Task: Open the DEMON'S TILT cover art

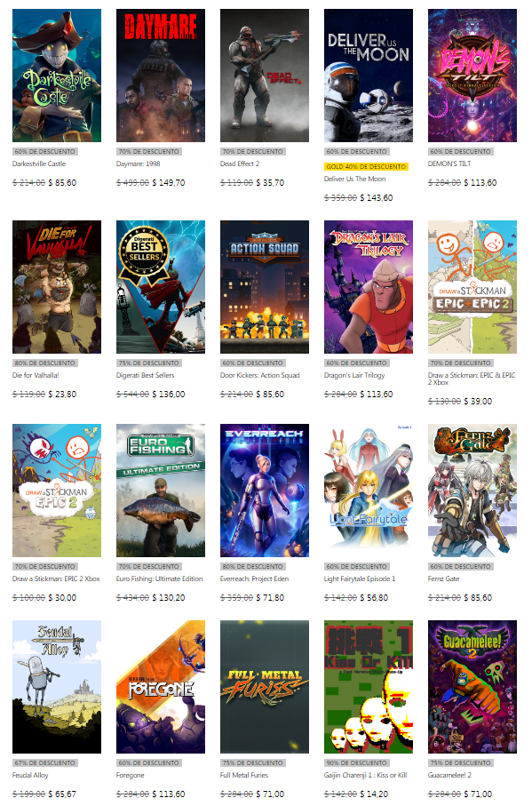Action: point(472,75)
